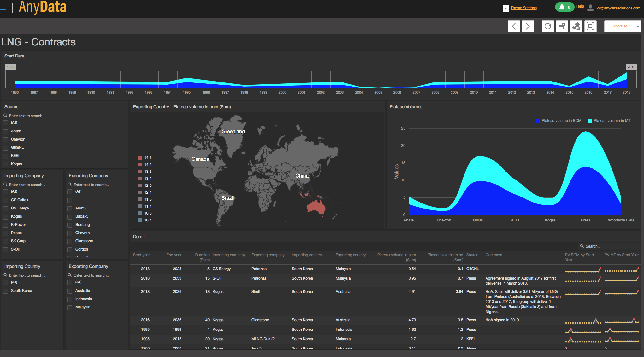
Task: Sort by Exporting company column header
Action: point(268,255)
